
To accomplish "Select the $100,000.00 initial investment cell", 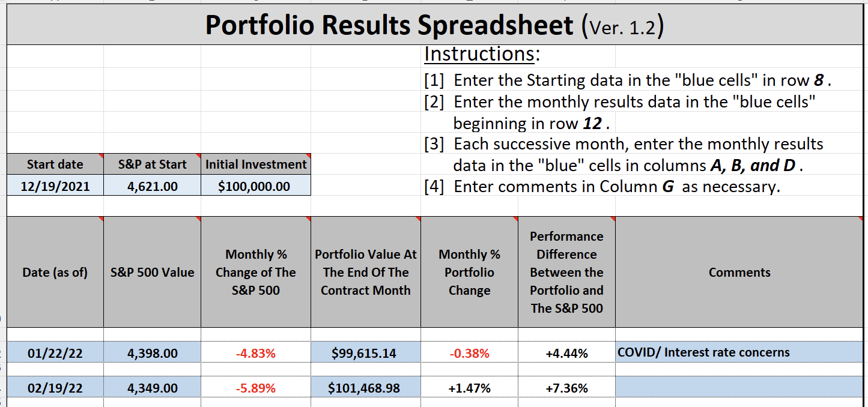I will [256, 186].
